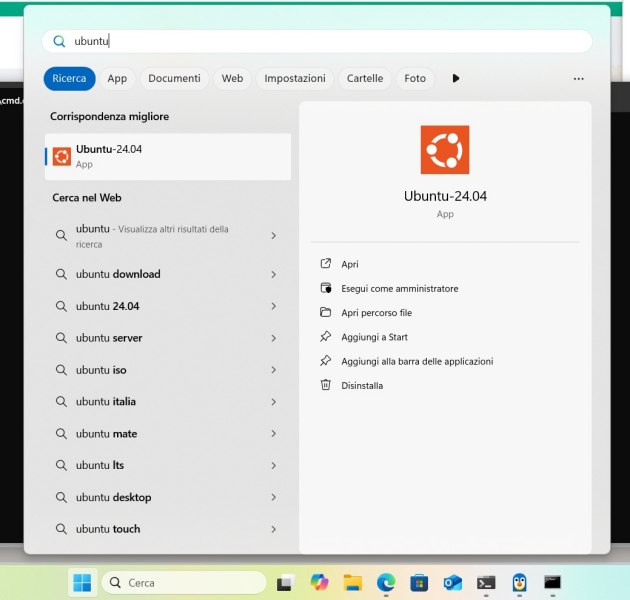Switch to the Impostazioni filter tab
The image size is (630, 600).
(295, 78)
